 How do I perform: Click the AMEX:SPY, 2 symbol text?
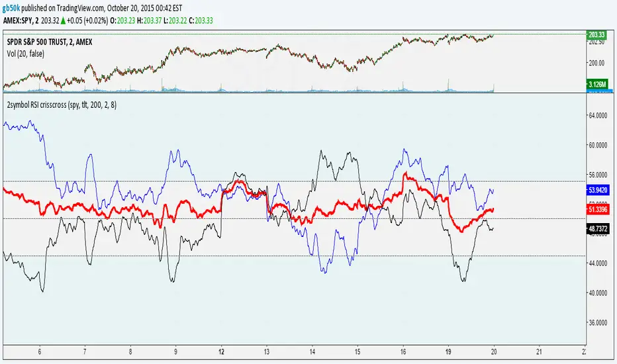(21, 21)
